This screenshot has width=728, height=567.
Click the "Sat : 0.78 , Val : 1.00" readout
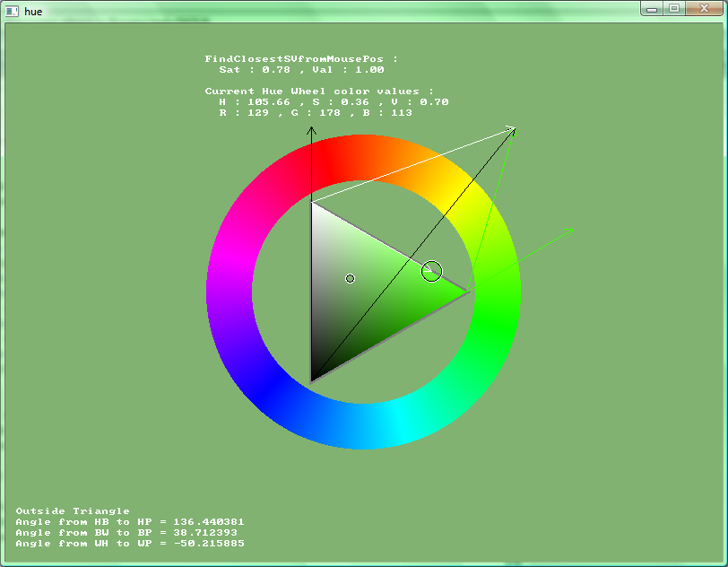[301, 70]
